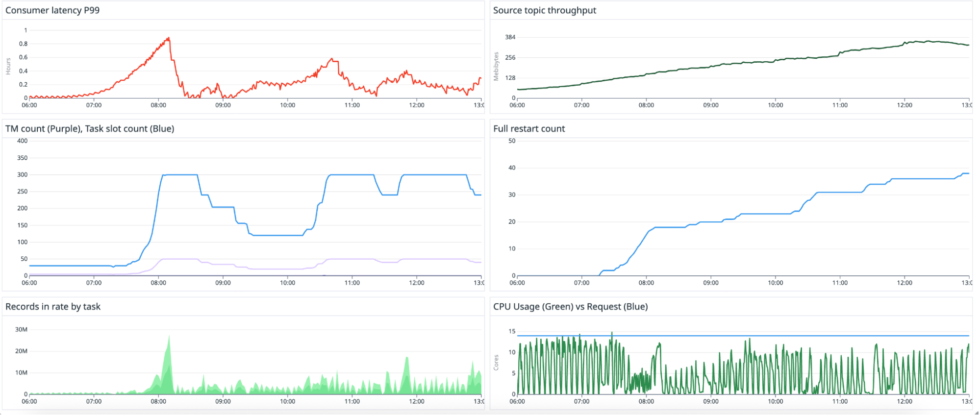Click the 11:00 tick on TM count chart axis
This screenshot has height=415, width=980.
[352, 283]
